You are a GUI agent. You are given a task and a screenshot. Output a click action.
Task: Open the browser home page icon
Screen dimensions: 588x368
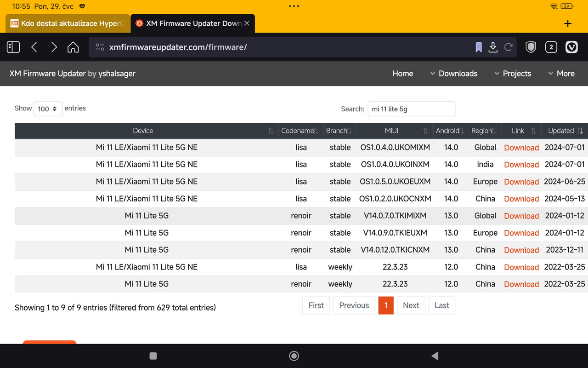[73, 47]
